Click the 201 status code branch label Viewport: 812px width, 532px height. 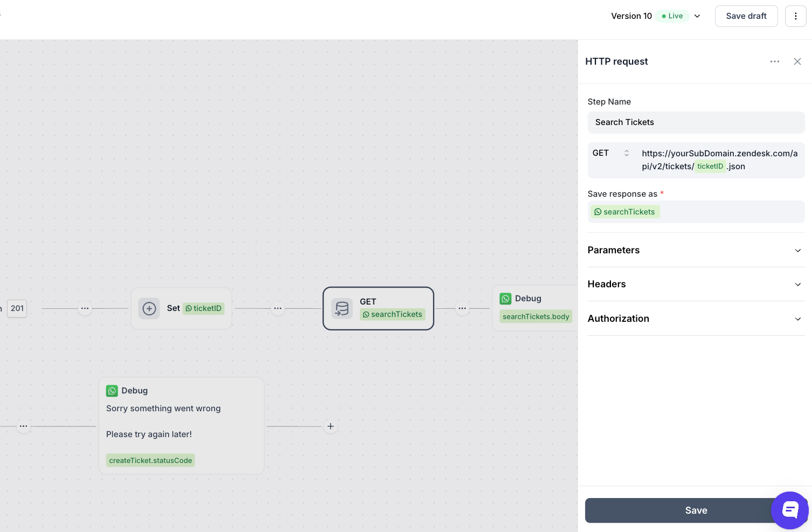point(17,308)
